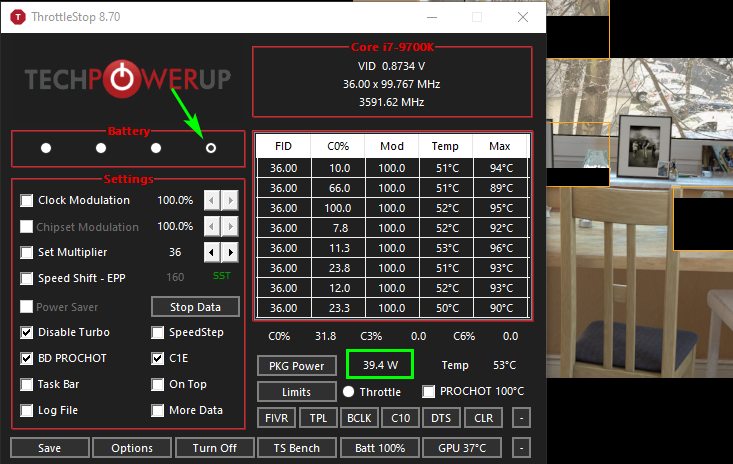Click the VID 0.8734 V readout
Image resolution: width=733 pixels, height=464 pixels.
coord(391,66)
